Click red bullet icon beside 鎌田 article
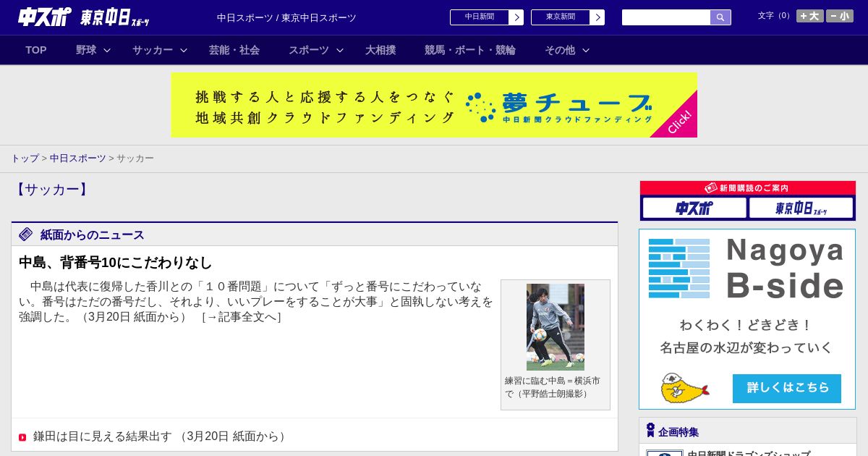Screen dimensions: 868x456 [x=22, y=437]
